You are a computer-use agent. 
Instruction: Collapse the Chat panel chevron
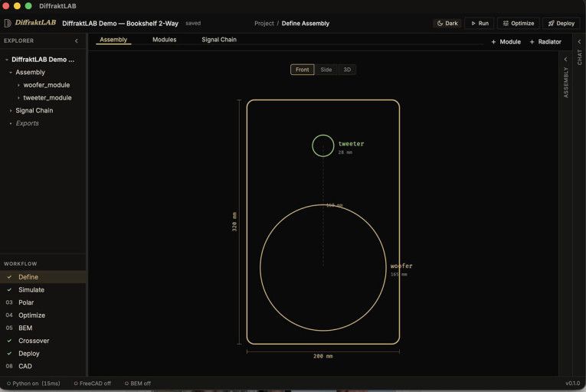click(x=579, y=41)
